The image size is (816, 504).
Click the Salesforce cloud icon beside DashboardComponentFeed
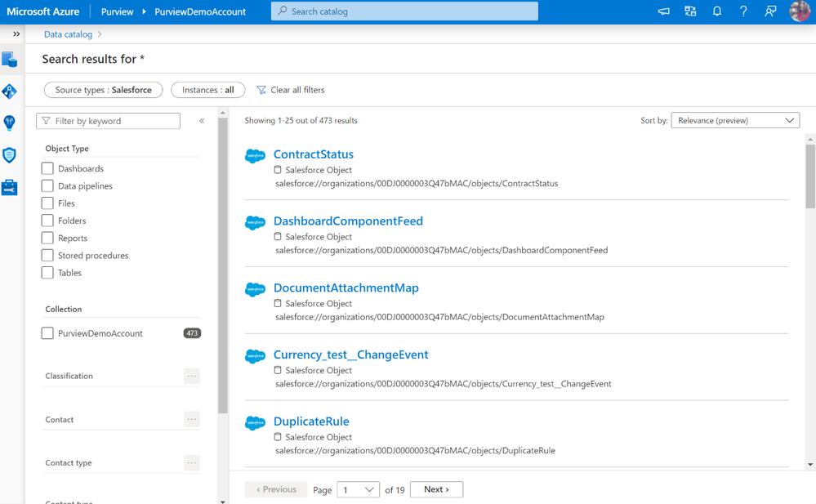(x=255, y=222)
